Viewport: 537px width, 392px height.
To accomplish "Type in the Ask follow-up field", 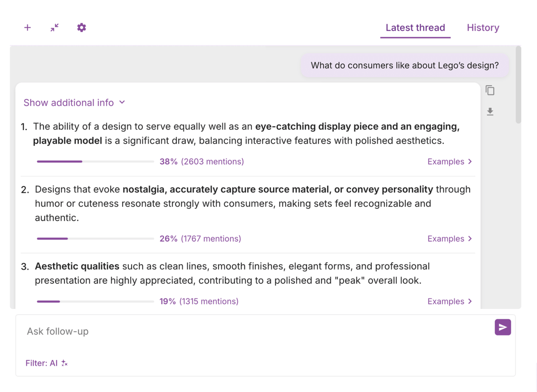I will [x=252, y=332].
